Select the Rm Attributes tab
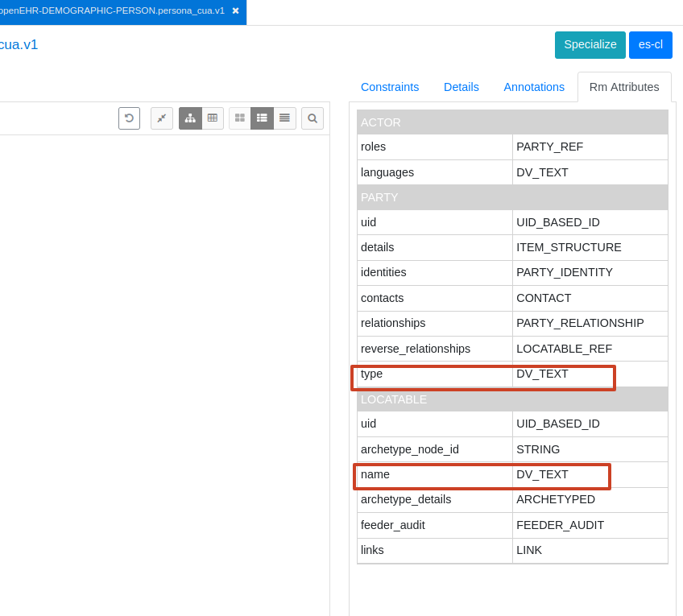This screenshot has height=616, width=683. pyautogui.click(x=624, y=87)
